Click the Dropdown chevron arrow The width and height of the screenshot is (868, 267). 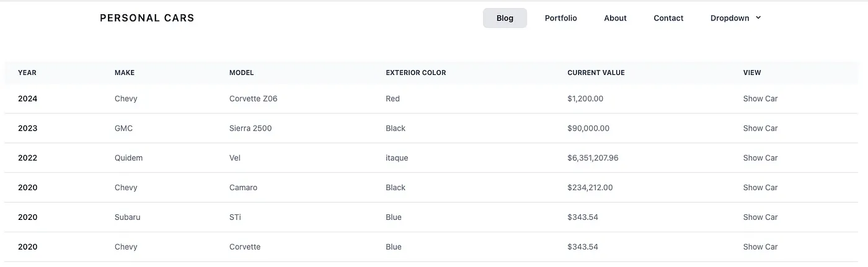[x=758, y=18]
